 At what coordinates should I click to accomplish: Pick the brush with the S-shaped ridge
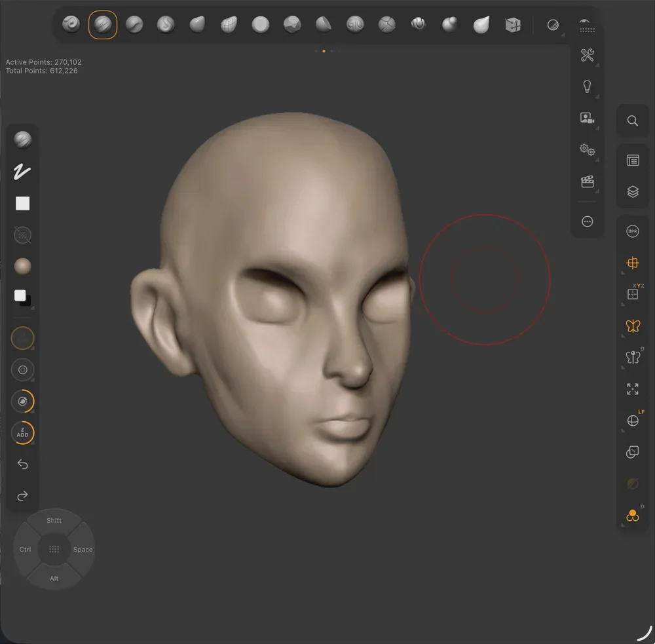(x=166, y=25)
